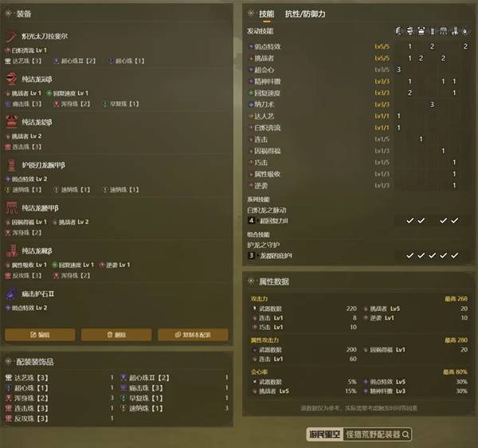Select the longsword weapon name in equipment
Viewport: 478px width, 448px height.
tap(45, 37)
